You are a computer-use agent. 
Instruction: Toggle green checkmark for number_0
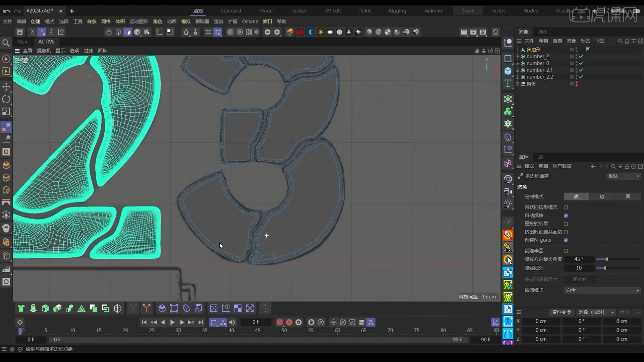pos(581,63)
